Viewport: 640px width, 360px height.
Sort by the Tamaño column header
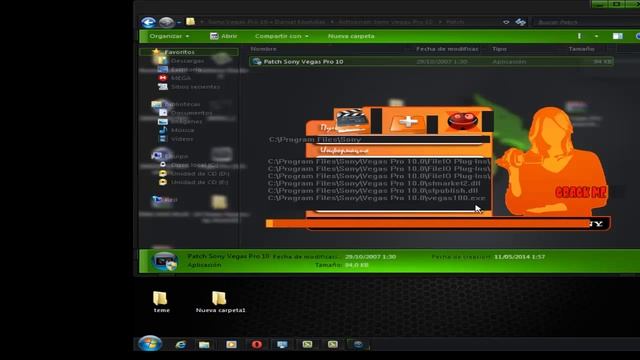[x=581, y=49]
